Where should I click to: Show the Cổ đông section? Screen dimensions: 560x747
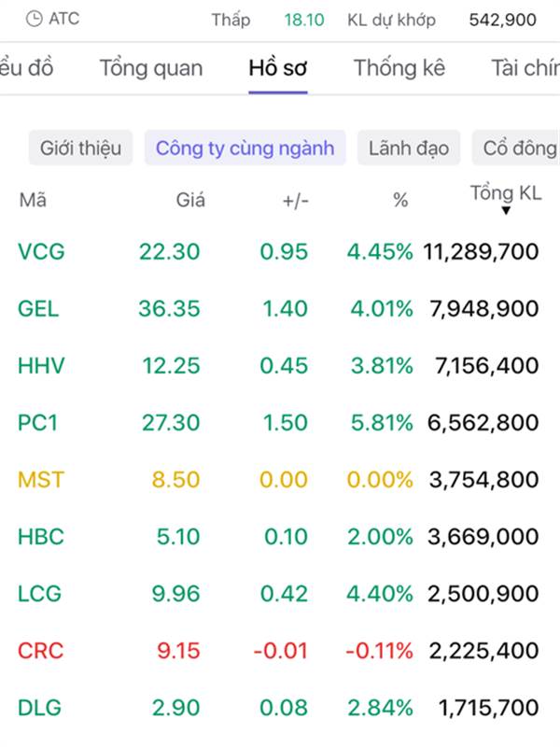pyautogui.click(x=520, y=148)
